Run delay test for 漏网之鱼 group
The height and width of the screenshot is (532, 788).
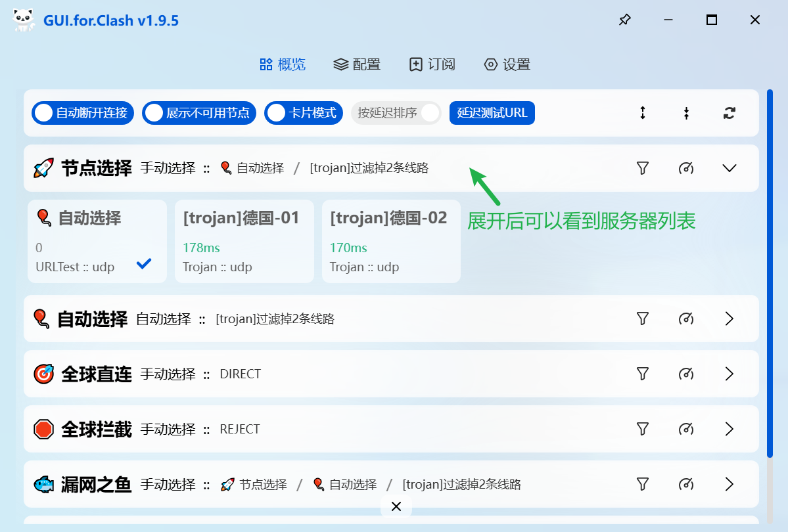686,484
